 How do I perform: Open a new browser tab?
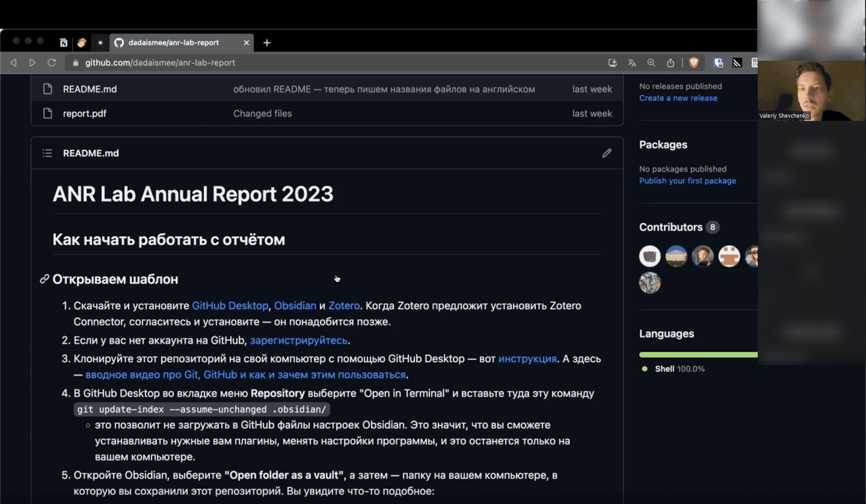267,43
